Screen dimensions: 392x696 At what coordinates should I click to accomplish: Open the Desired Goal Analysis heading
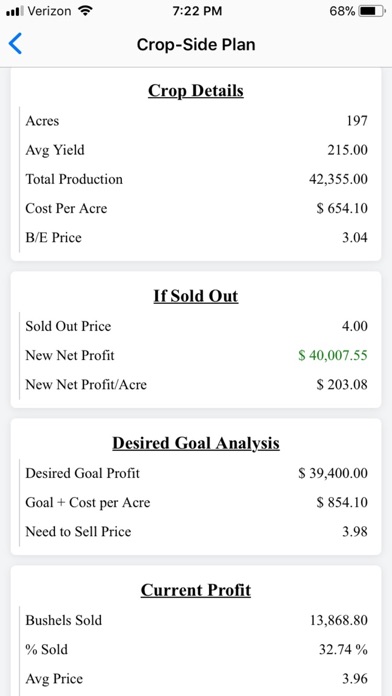tap(196, 443)
